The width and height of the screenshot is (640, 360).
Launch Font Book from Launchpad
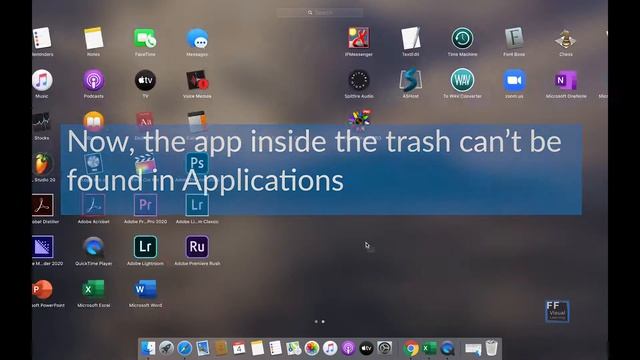point(514,38)
